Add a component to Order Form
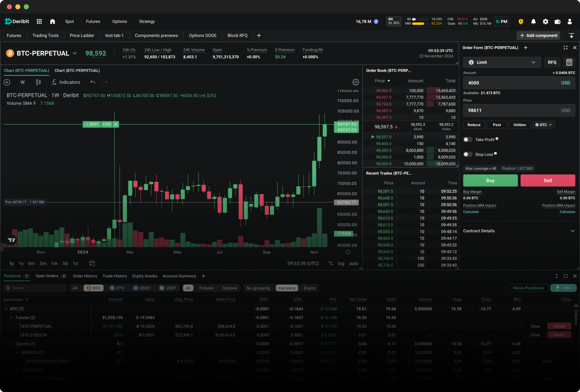580x392 pixels. tap(526, 48)
